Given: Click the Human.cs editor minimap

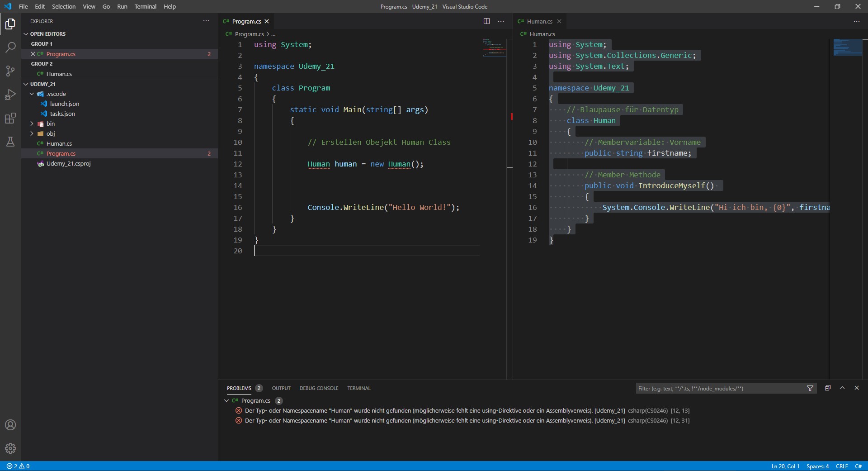Looking at the screenshot, I should tap(848, 48).
